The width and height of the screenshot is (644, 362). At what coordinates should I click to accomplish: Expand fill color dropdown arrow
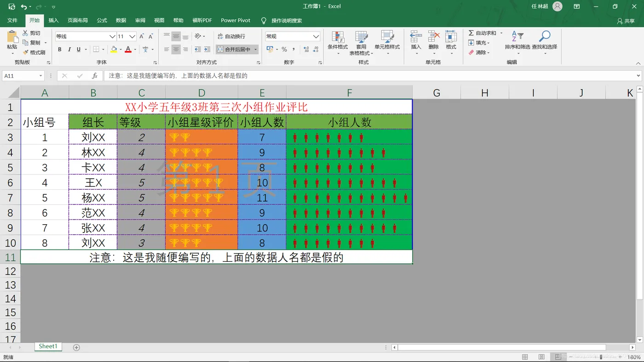(x=121, y=49)
